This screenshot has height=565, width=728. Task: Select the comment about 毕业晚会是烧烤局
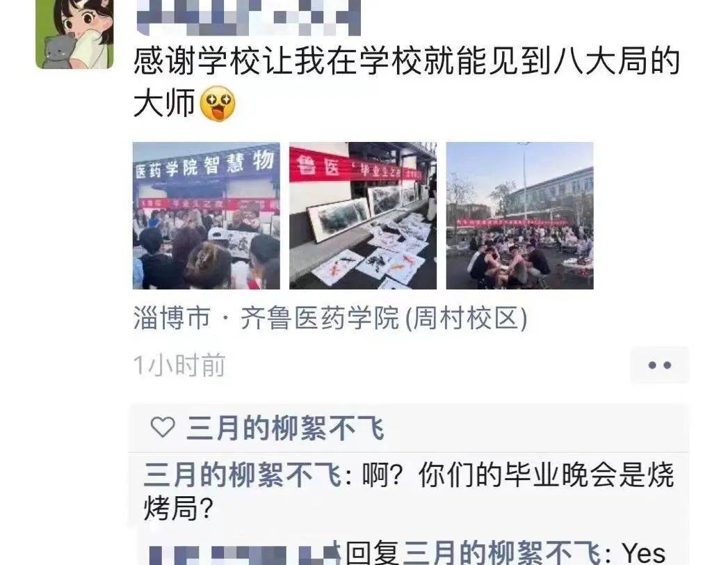409,491
